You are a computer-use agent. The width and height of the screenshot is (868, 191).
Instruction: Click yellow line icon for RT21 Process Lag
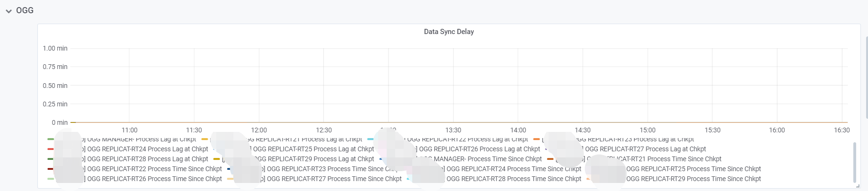204,139
